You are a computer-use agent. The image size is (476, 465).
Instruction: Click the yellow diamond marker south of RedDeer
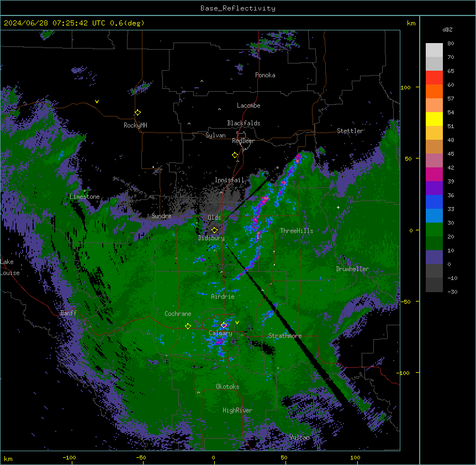coord(235,155)
